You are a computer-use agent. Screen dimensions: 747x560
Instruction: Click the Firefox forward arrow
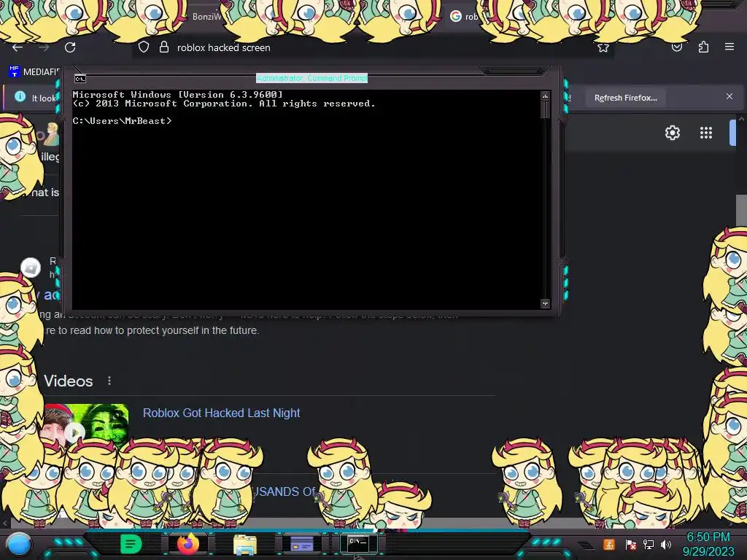[x=44, y=47]
